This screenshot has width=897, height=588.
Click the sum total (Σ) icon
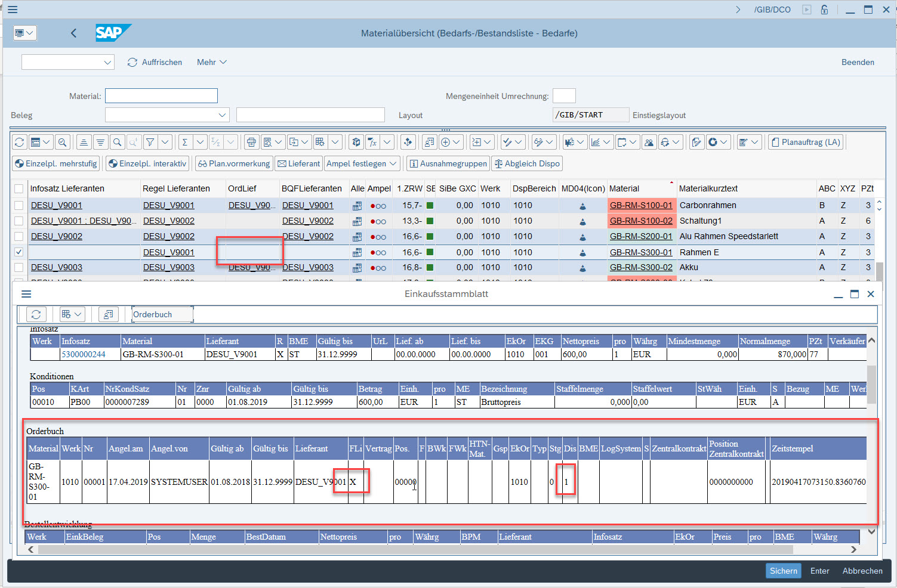pyautogui.click(x=185, y=142)
